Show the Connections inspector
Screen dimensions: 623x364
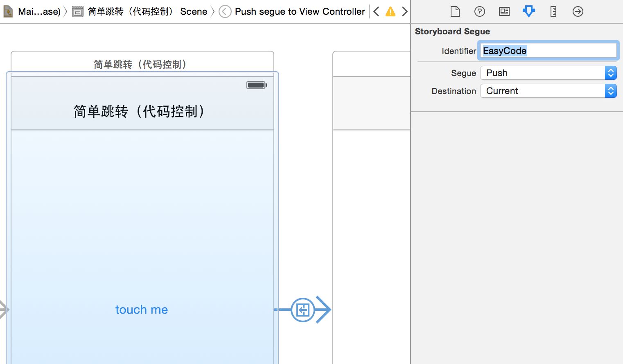click(x=578, y=11)
